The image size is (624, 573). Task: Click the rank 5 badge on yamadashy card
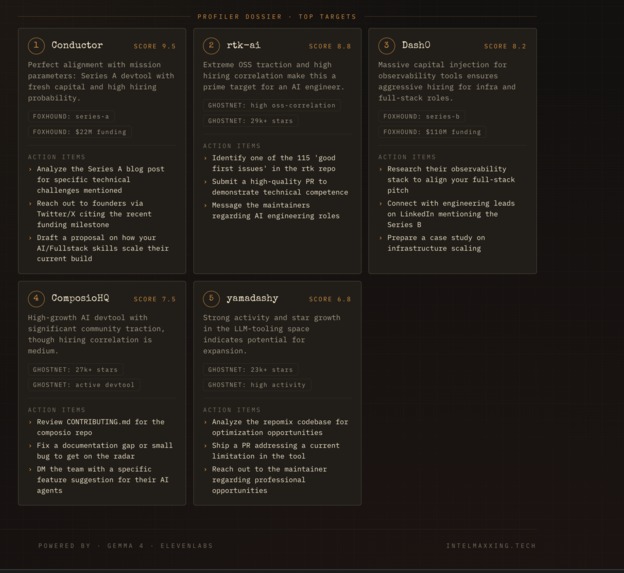tap(211, 298)
